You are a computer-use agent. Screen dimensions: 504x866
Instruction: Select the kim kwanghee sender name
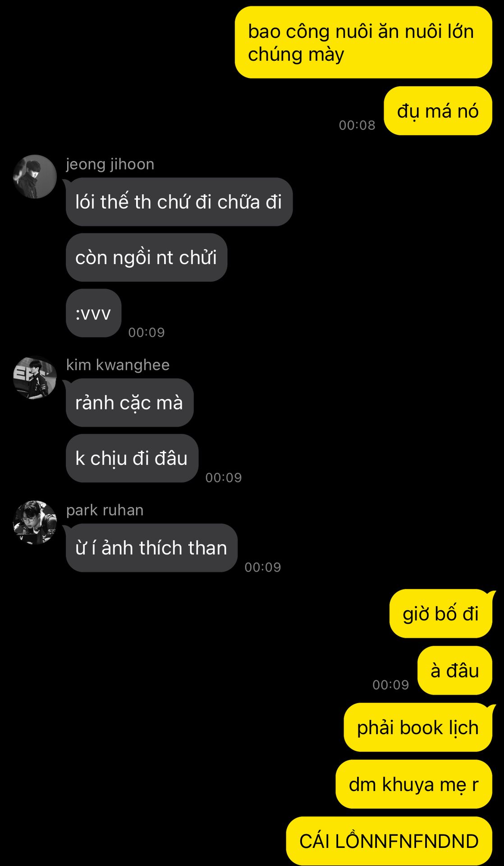point(118,365)
